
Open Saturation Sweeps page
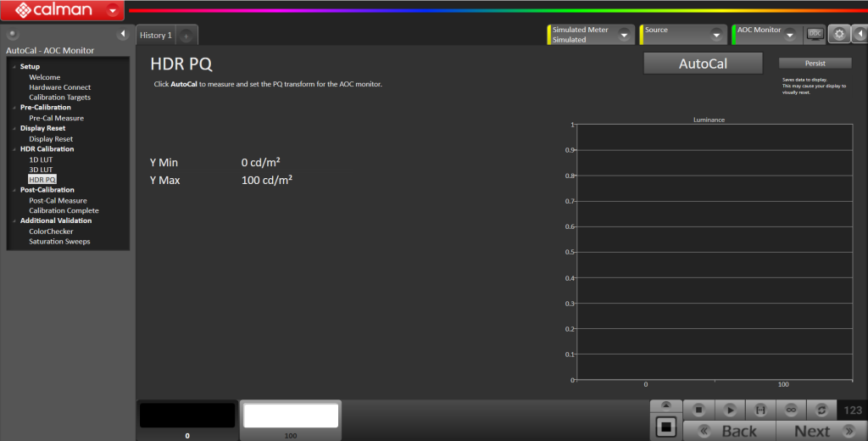[x=59, y=242]
